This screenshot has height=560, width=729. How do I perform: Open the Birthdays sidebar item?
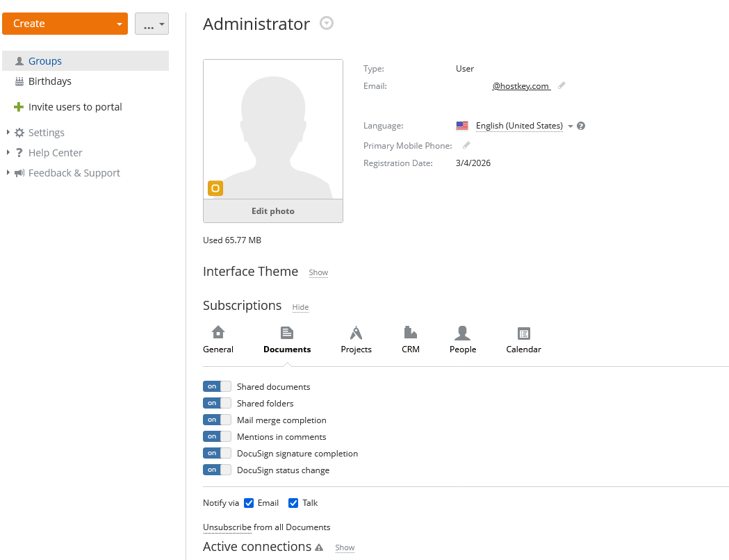coord(49,81)
